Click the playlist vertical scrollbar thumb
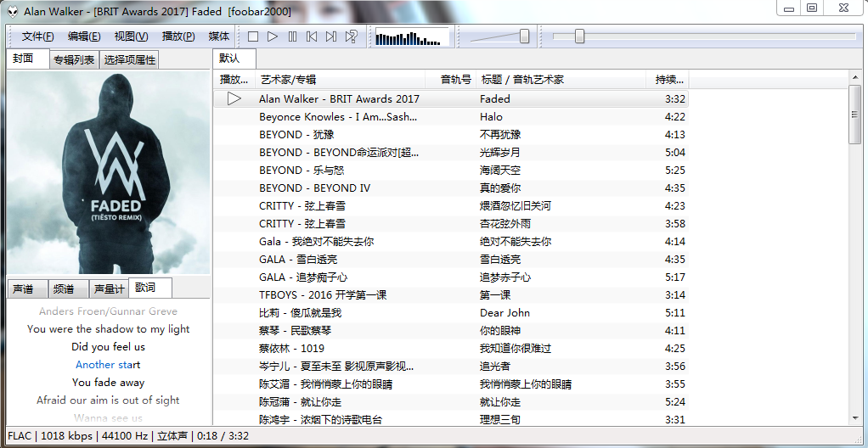This screenshot has height=448, width=868. (x=855, y=115)
